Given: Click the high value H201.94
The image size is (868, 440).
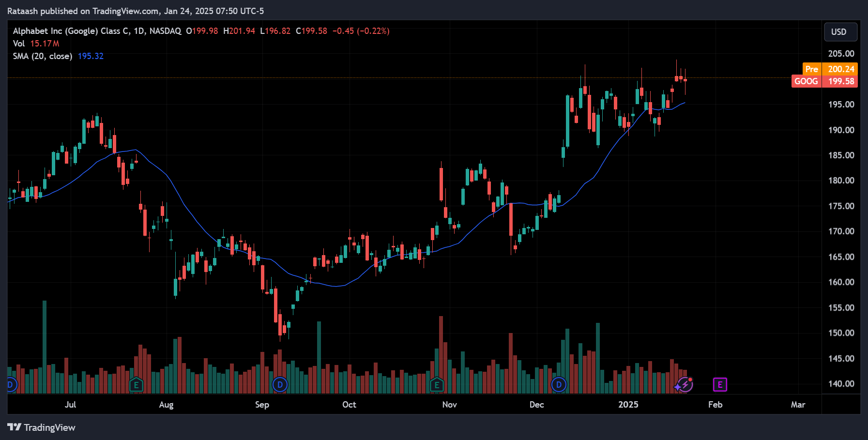Looking at the screenshot, I should click(239, 31).
